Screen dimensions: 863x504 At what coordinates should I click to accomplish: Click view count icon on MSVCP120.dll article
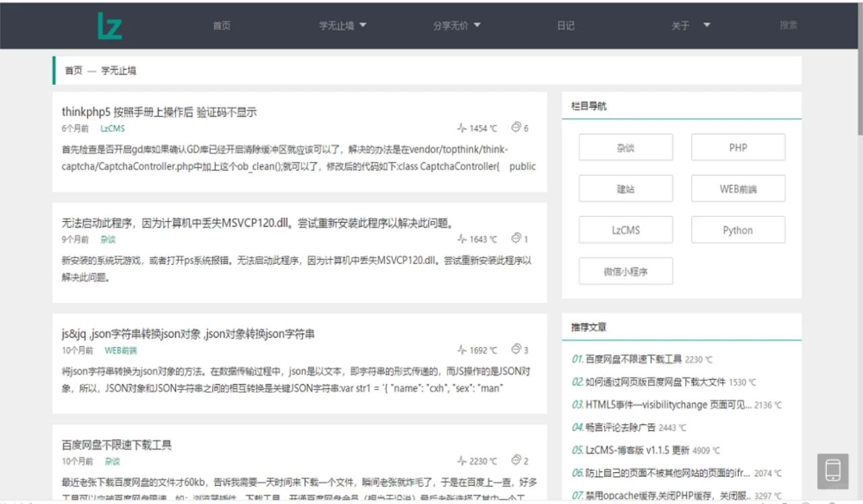[462, 239]
